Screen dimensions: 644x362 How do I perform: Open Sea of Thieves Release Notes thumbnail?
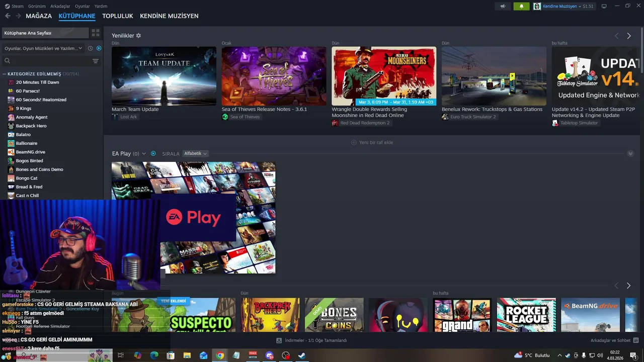tap(274, 76)
